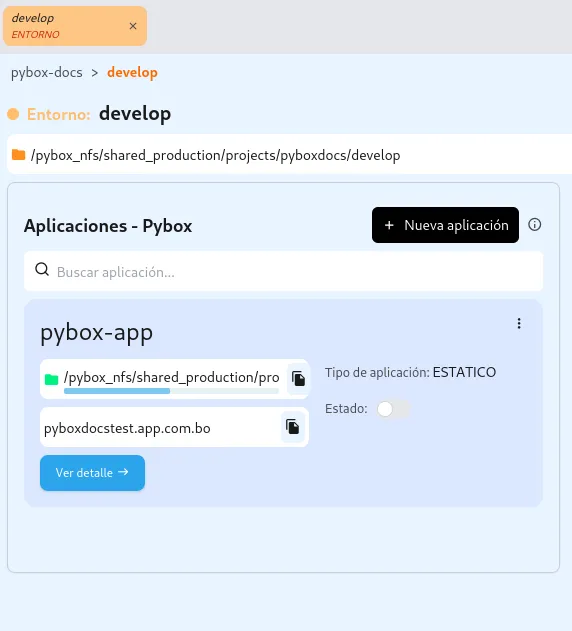The image size is (572, 631).
Task: Click the green folder icon in pybox-app
Action: point(52,379)
